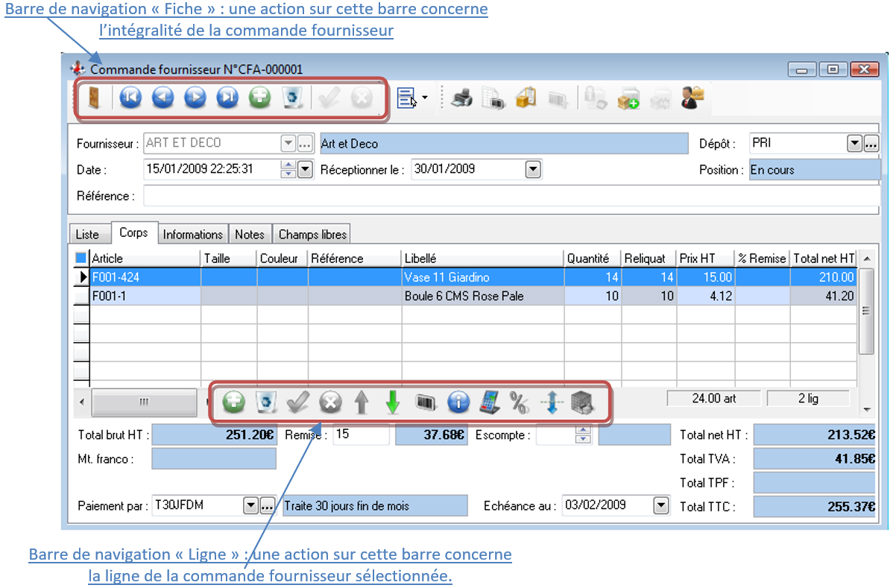Open the barcode icon on the line bar
Viewport: 896px width, 588px height.
(x=426, y=402)
